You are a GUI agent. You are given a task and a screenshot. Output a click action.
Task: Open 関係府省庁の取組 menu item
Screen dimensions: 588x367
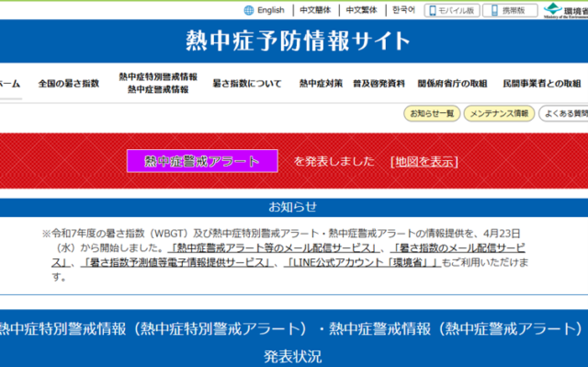point(452,84)
